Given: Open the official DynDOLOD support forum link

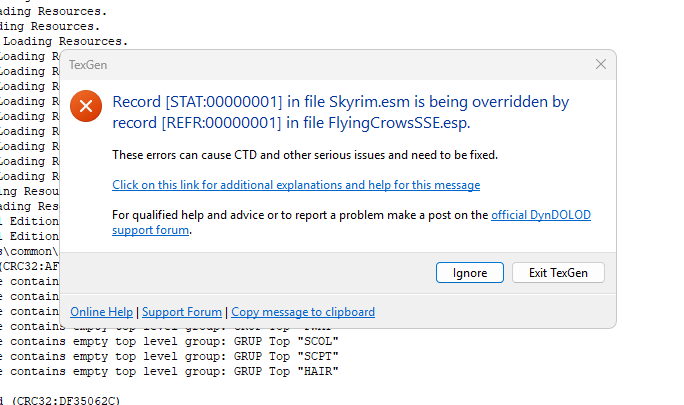Looking at the screenshot, I should coord(540,215).
